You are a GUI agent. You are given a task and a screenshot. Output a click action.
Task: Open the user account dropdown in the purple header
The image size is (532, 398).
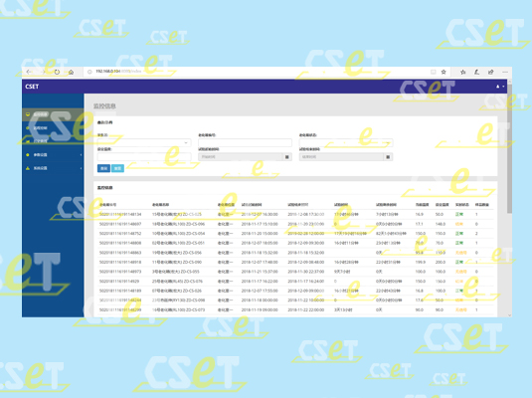coord(500,87)
